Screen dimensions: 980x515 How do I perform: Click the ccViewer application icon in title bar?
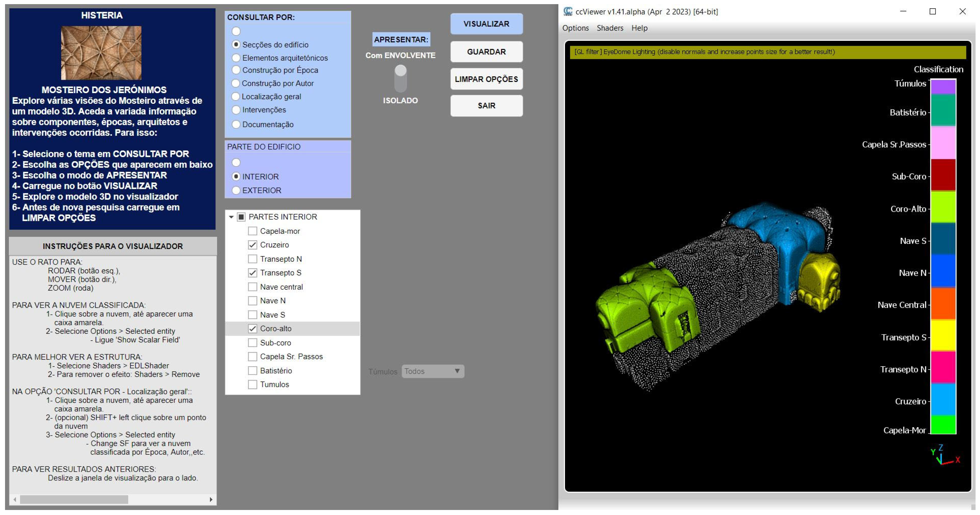pyautogui.click(x=568, y=12)
